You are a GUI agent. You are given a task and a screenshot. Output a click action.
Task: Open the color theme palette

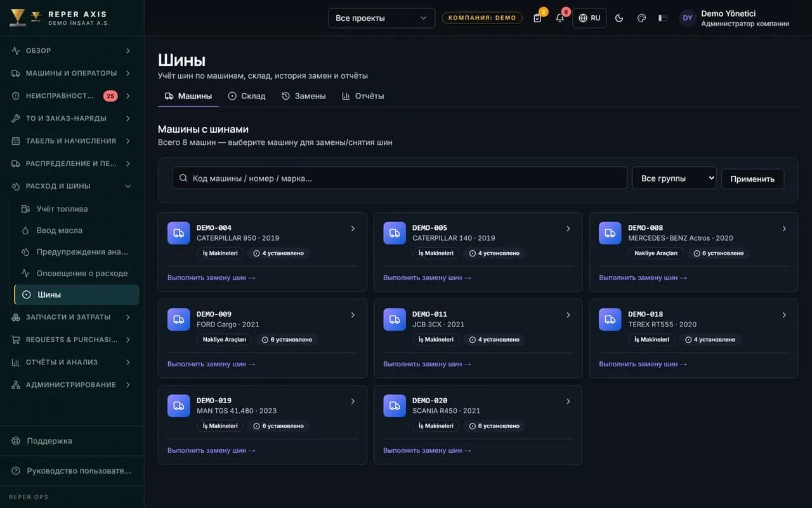[641, 18]
